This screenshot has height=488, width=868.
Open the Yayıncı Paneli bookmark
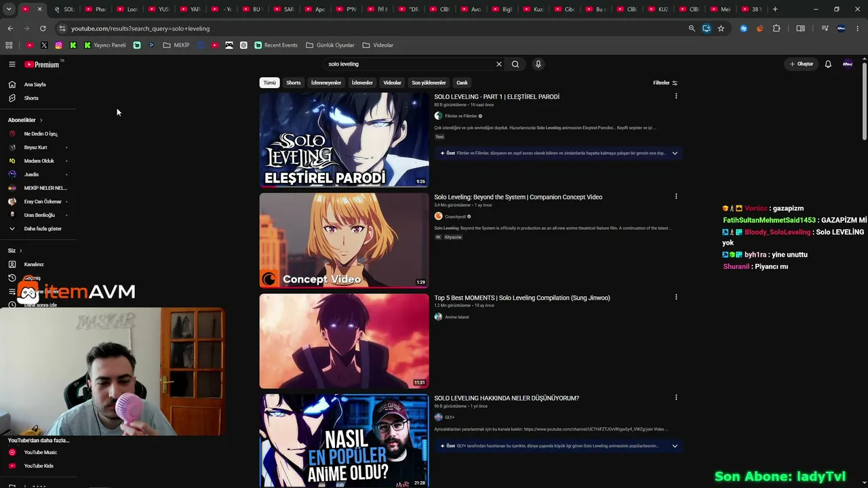(105, 45)
